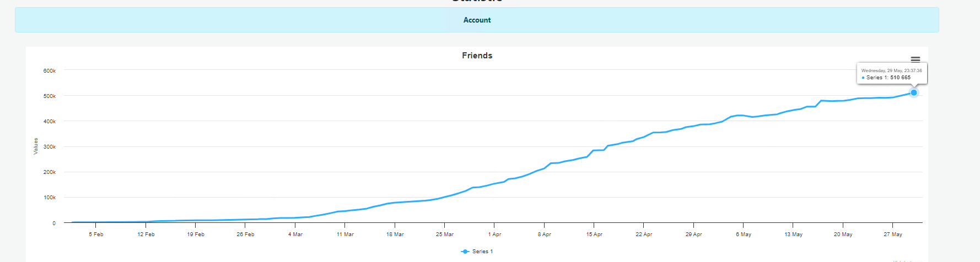
Task: Click the Values y-axis title
Action: point(36,146)
